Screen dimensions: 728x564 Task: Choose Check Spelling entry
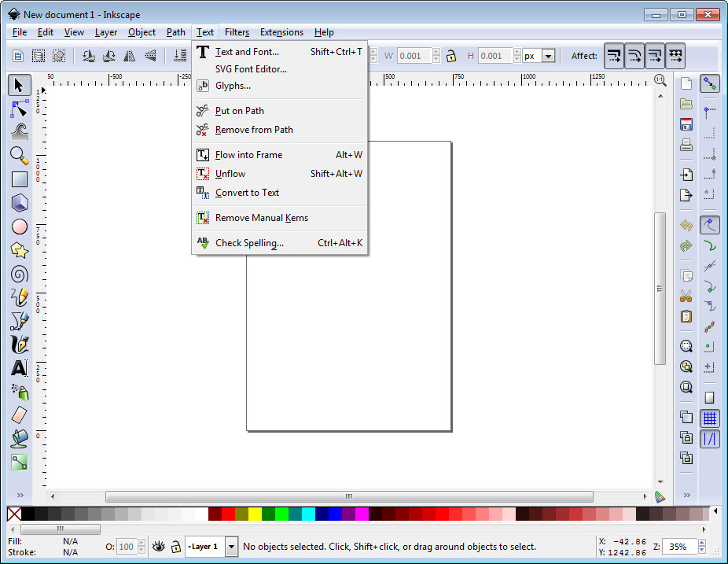click(x=279, y=242)
